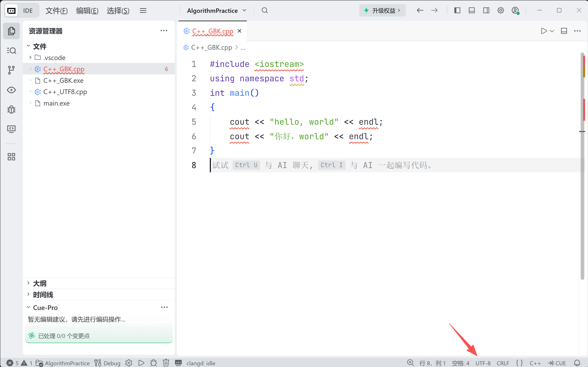Image resolution: width=588 pixels, height=367 pixels.
Task: Select the C++_GBK.cpp editor tab
Action: tap(212, 31)
